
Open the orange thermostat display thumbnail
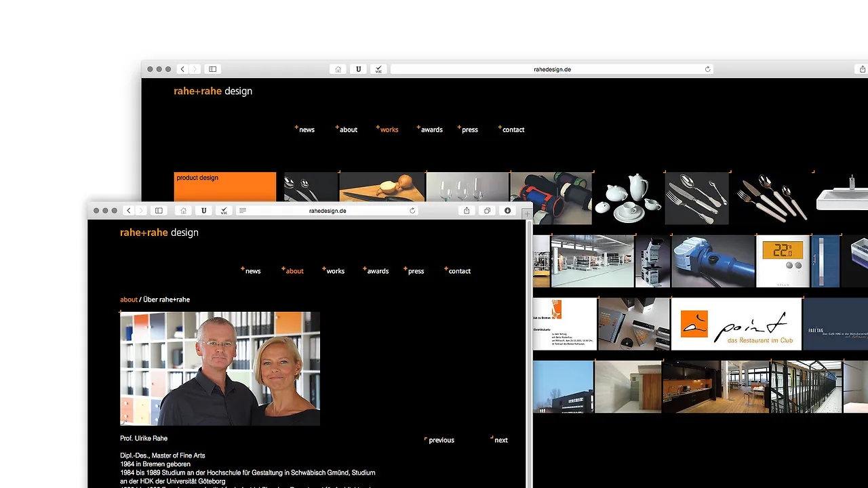tap(783, 261)
